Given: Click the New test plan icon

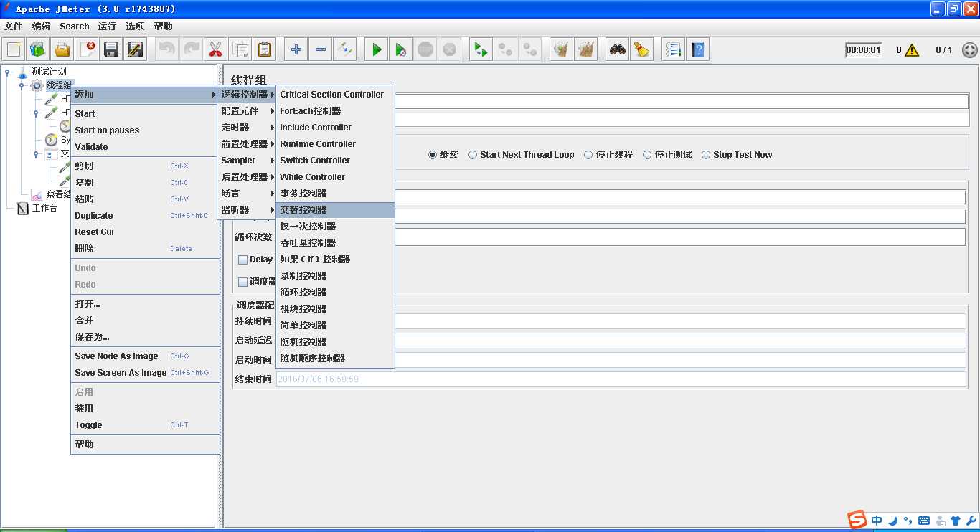Looking at the screenshot, I should [x=14, y=49].
